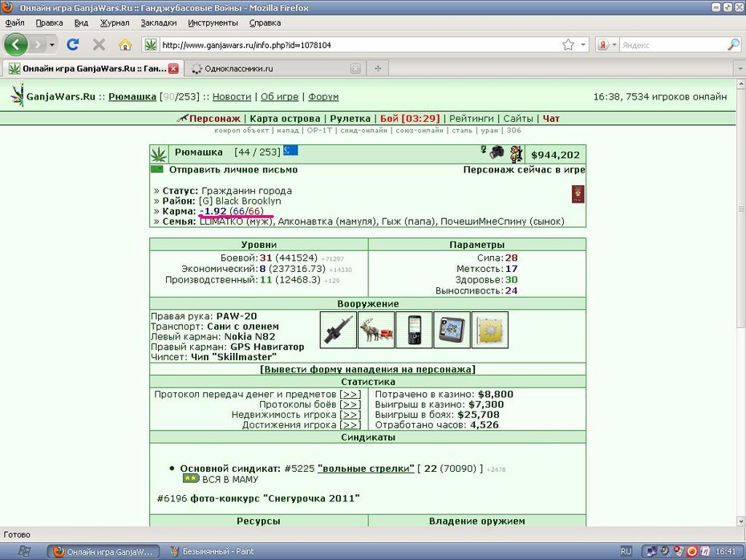Open the Файл menu
This screenshot has width=746, height=560.
coord(14,22)
